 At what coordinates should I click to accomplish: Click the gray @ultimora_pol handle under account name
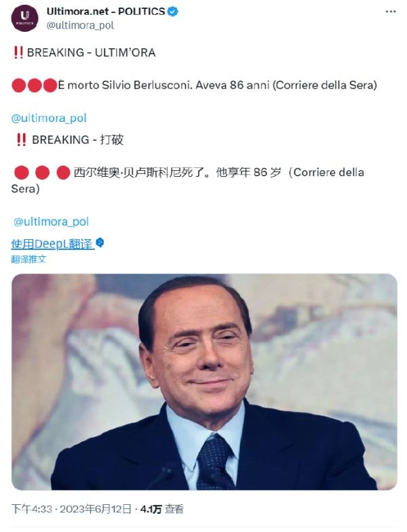[x=80, y=26]
